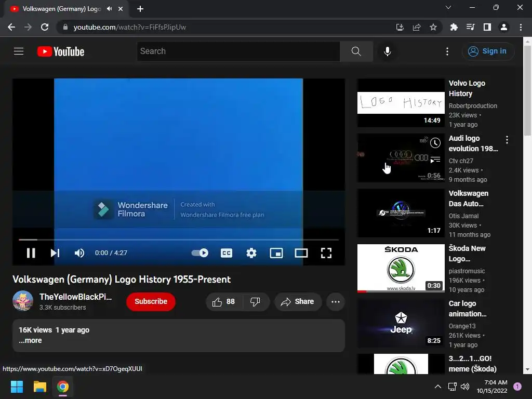Toggle the autoplay switch
Screen dimensions: 532x399
200,253
